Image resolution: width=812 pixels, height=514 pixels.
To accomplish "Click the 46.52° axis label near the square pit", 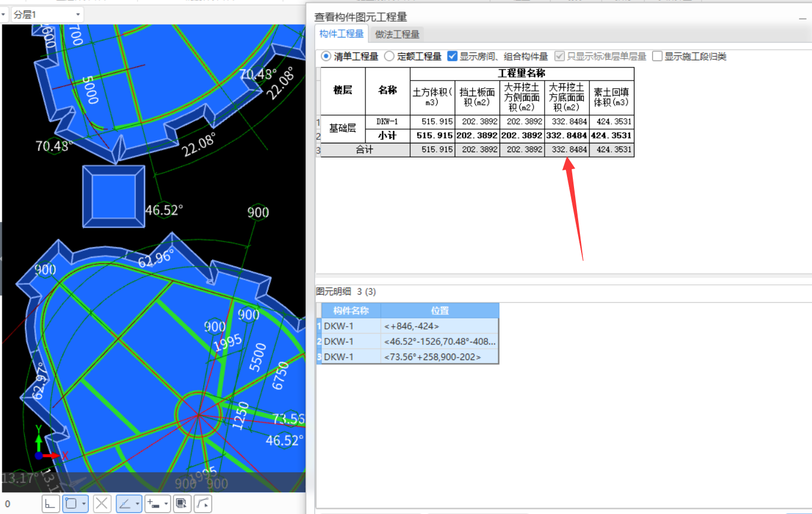I will pos(165,210).
